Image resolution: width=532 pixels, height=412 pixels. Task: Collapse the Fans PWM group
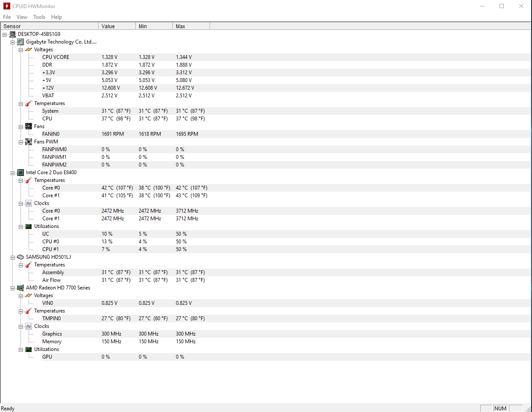click(x=20, y=142)
